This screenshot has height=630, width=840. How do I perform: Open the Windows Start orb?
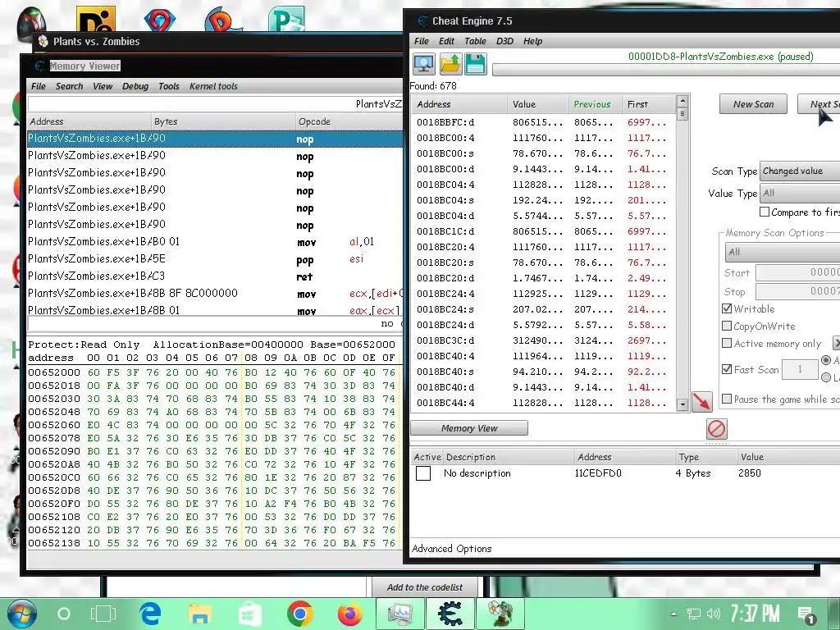(21, 614)
